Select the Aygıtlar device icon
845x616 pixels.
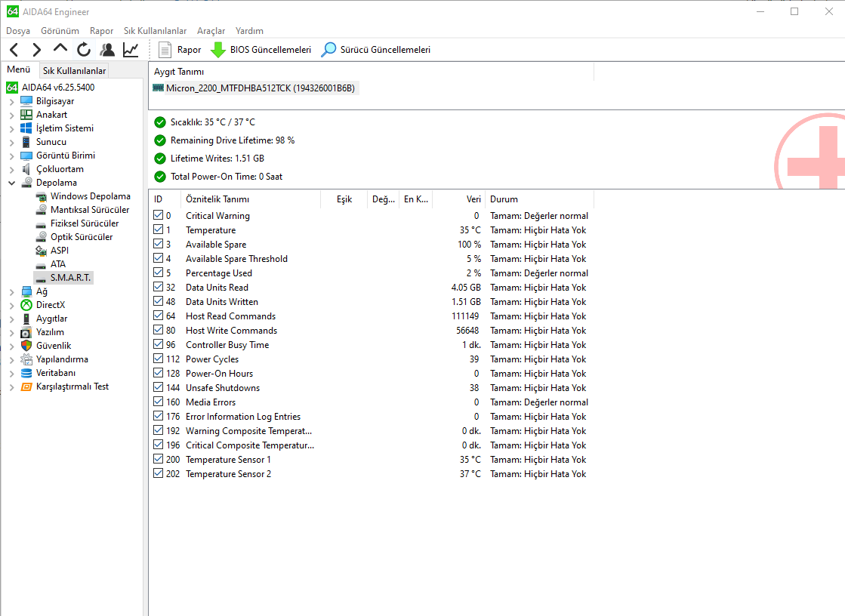26,319
